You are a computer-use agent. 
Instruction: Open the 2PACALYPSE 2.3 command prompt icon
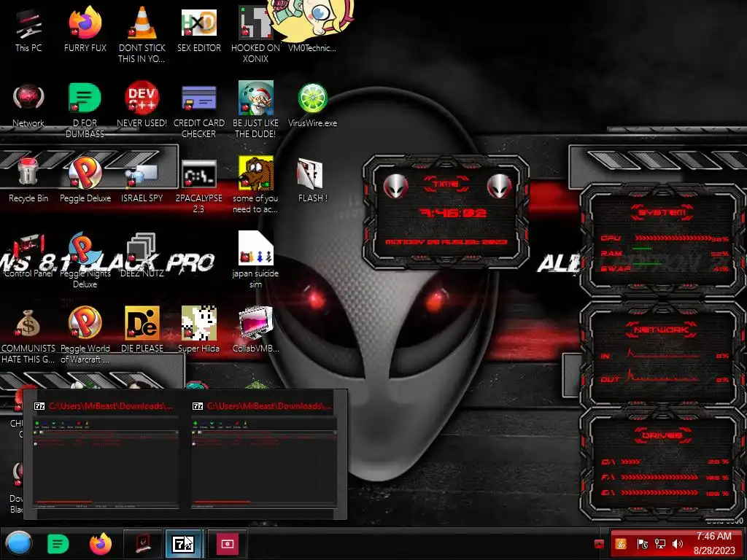pyautogui.click(x=198, y=184)
